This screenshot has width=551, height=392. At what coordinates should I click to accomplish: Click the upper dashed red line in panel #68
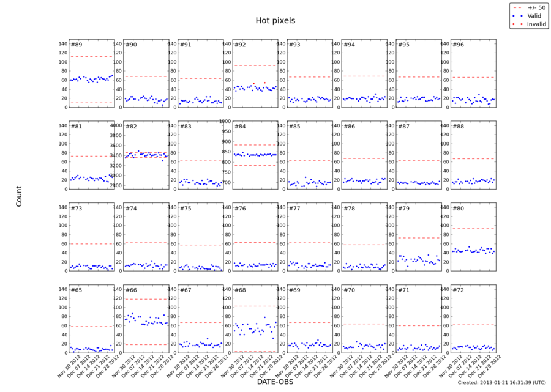[254, 306]
